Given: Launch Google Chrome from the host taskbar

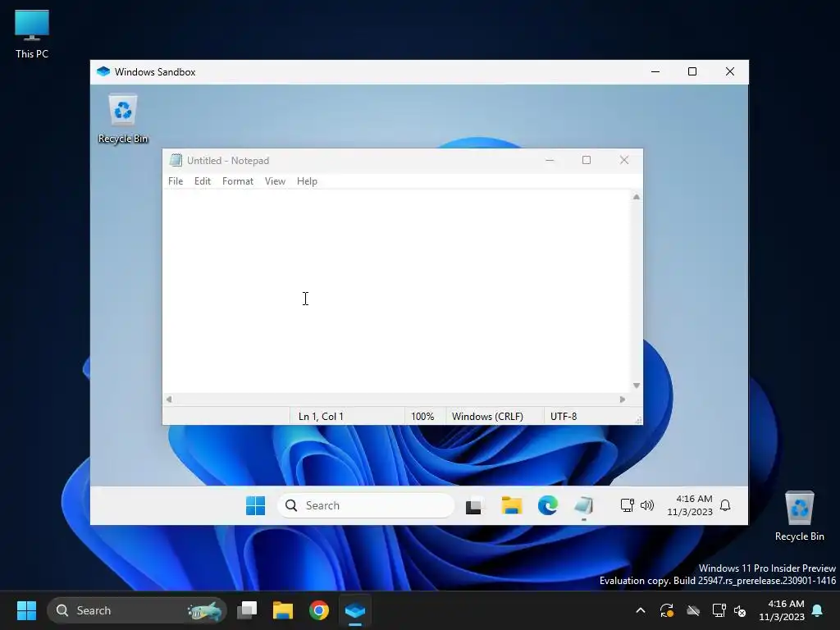Looking at the screenshot, I should 319,610.
